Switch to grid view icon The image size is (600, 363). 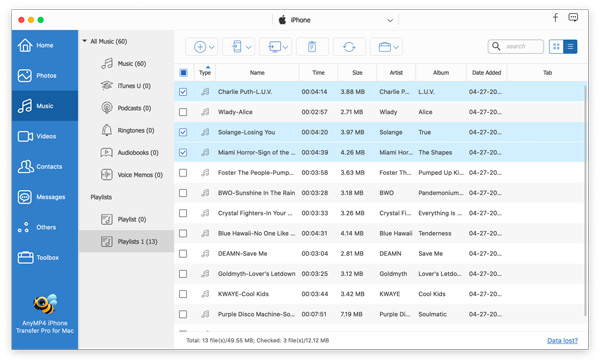(x=556, y=47)
